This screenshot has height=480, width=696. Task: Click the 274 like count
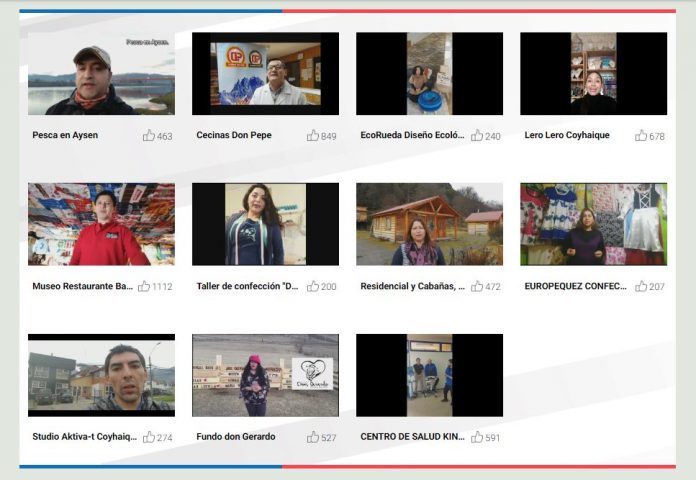pos(165,438)
